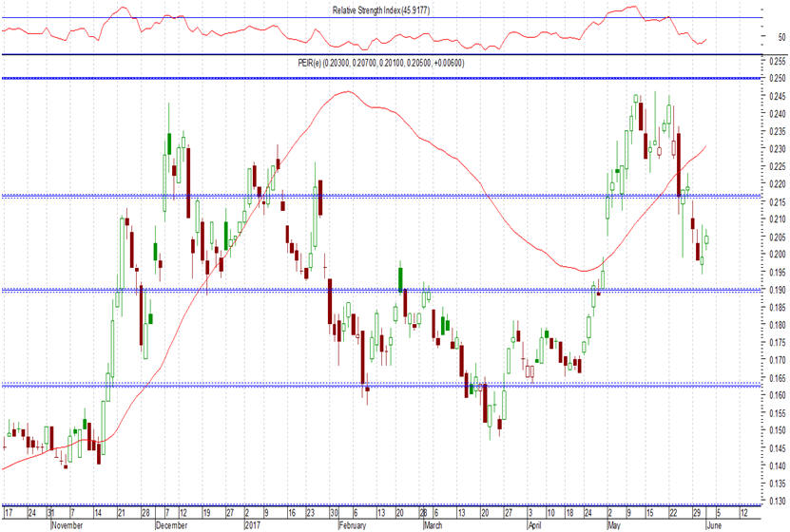Select the 0.230 price axis label
The image size is (790, 532).
tap(778, 149)
